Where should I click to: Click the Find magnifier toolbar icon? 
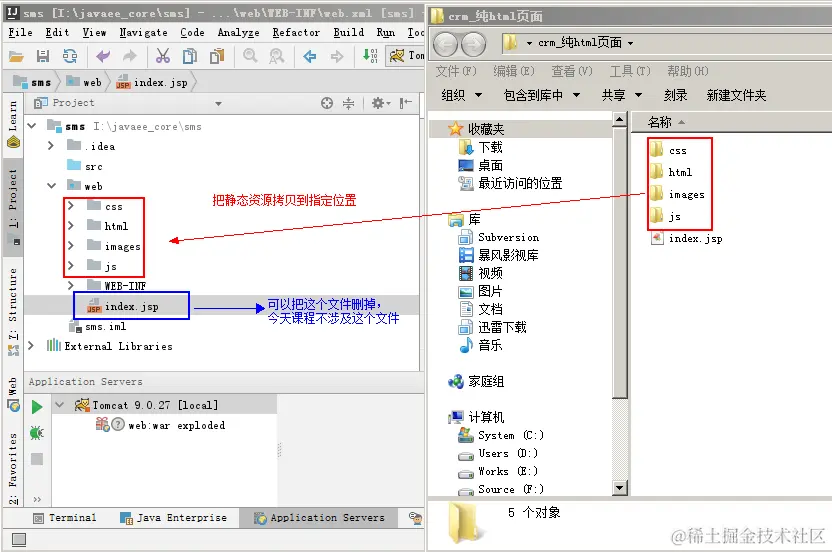tap(250, 56)
